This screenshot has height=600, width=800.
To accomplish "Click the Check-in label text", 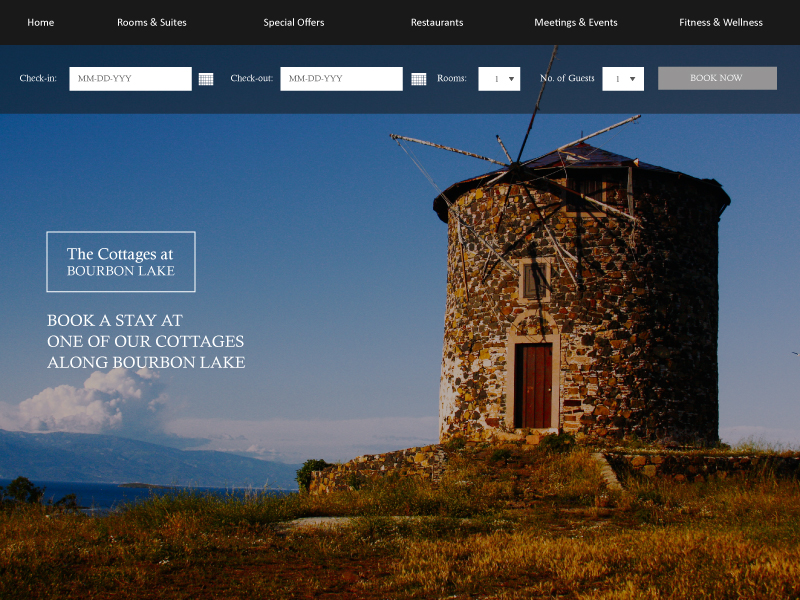I will click(x=38, y=79).
